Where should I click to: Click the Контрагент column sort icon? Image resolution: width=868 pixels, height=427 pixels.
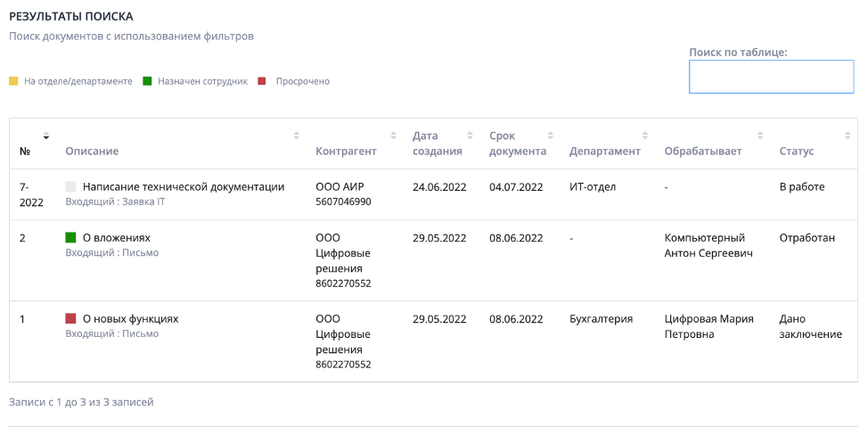[394, 135]
